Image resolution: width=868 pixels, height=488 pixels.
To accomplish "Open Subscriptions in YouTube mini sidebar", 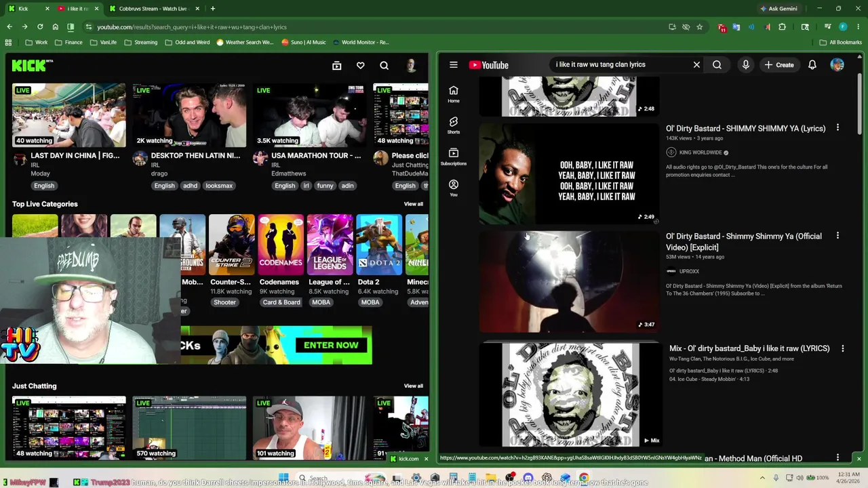I will 454,157.
